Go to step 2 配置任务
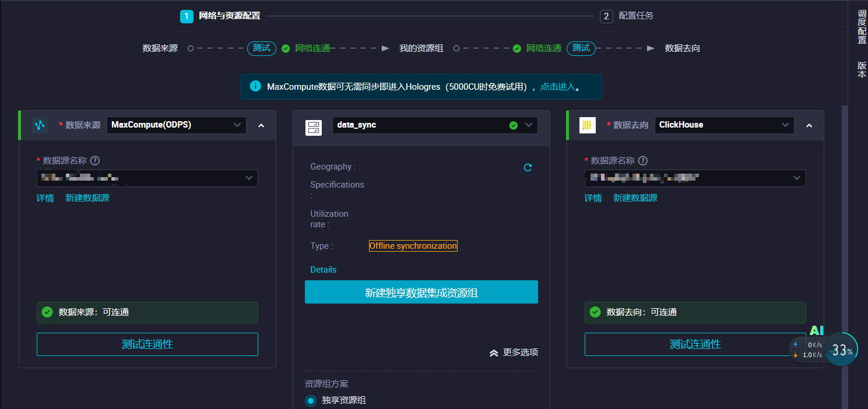Screen dimensions: 868x409 point(627,16)
